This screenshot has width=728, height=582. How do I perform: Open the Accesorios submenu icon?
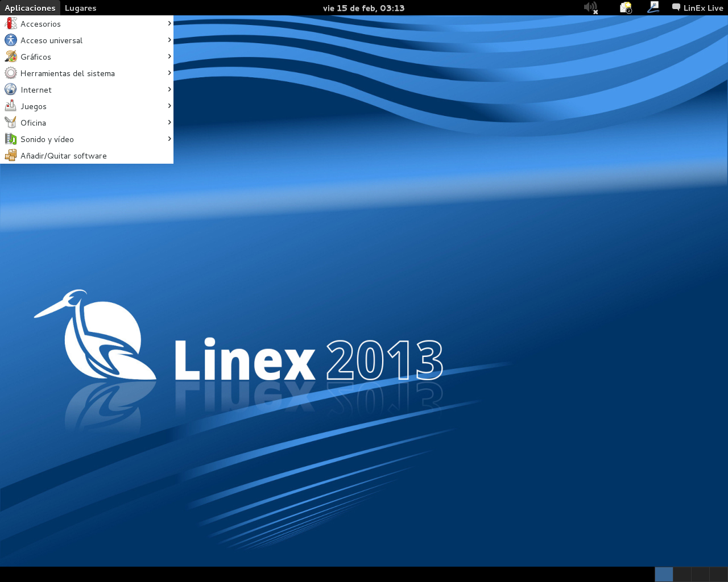click(10, 23)
